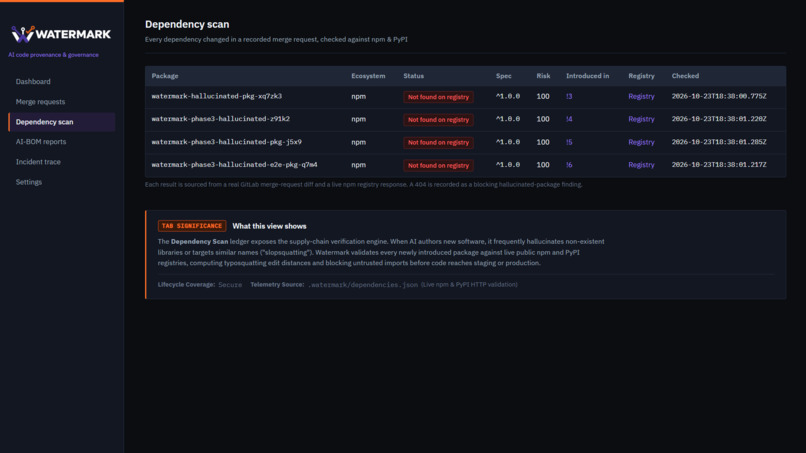Click Not found badge for xq7zk3 row

[438, 97]
